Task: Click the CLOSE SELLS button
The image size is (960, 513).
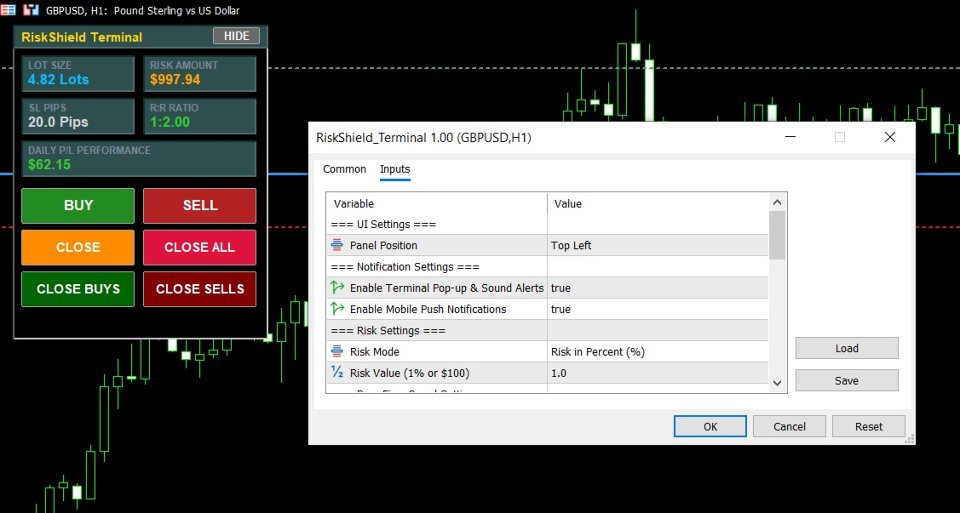Action: 200,289
